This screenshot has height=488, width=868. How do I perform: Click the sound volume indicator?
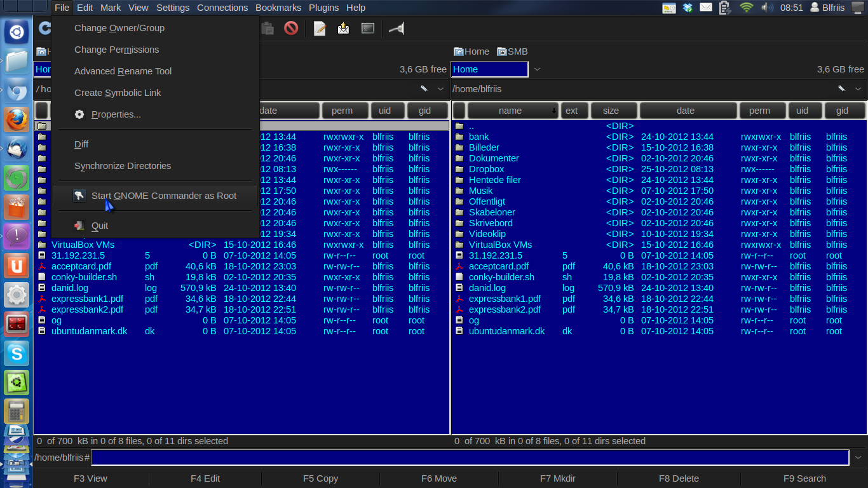(767, 8)
